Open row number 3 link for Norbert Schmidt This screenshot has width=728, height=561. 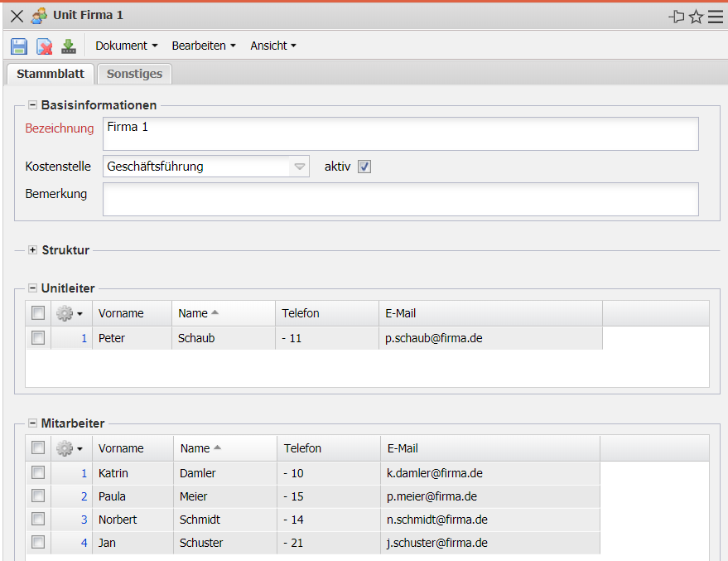84,520
